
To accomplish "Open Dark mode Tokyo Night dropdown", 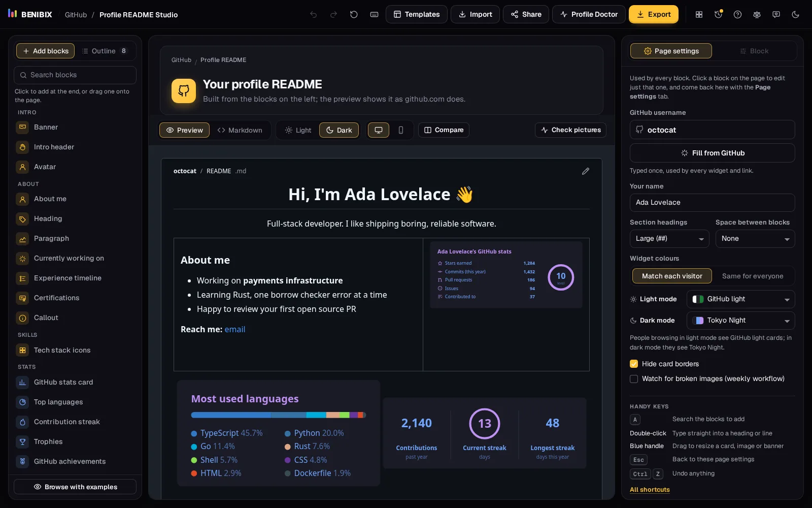I will (x=741, y=321).
